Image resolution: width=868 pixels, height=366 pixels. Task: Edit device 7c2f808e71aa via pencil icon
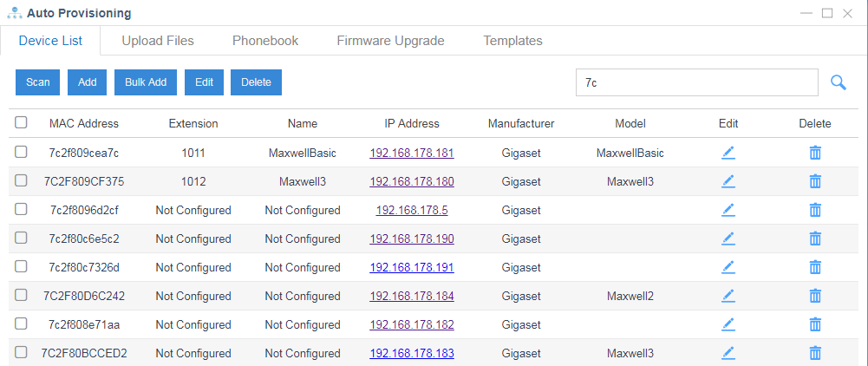tap(728, 324)
